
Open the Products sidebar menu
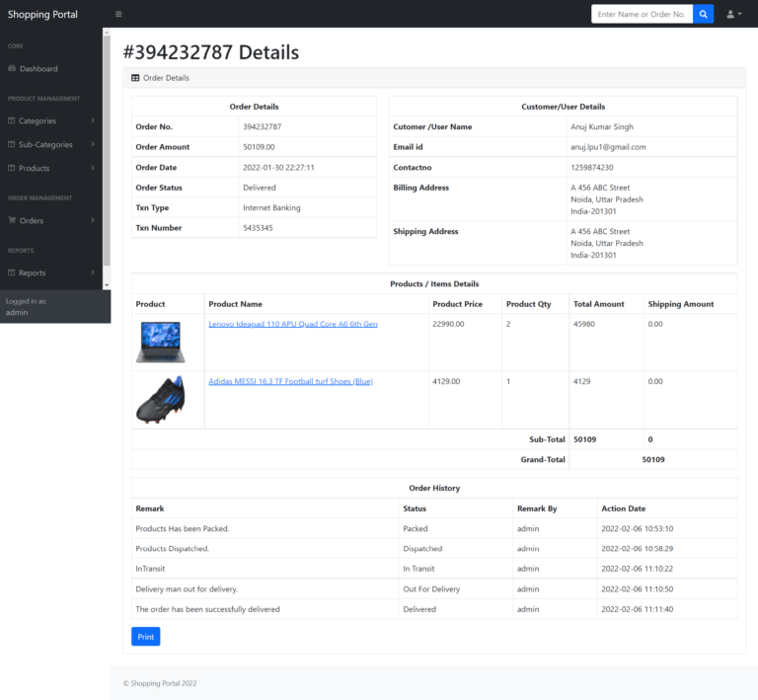click(x=51, y=168)
